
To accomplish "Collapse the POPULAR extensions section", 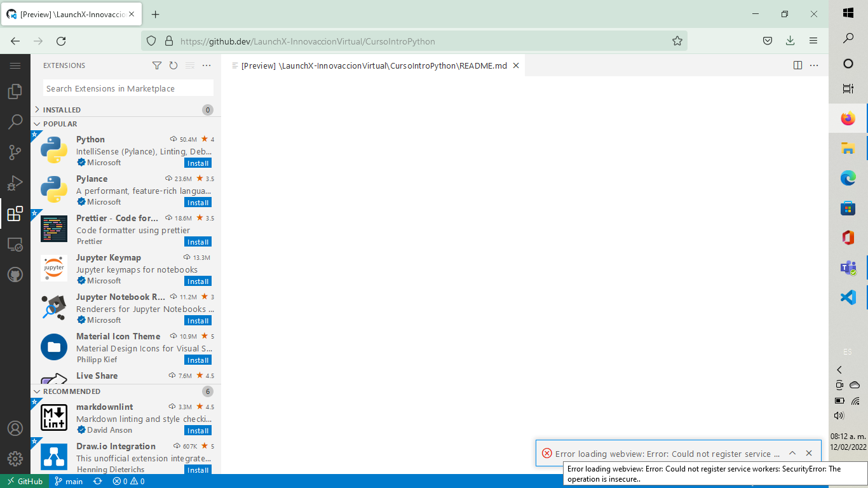I will pyautogui.click(x=126, y=124).
